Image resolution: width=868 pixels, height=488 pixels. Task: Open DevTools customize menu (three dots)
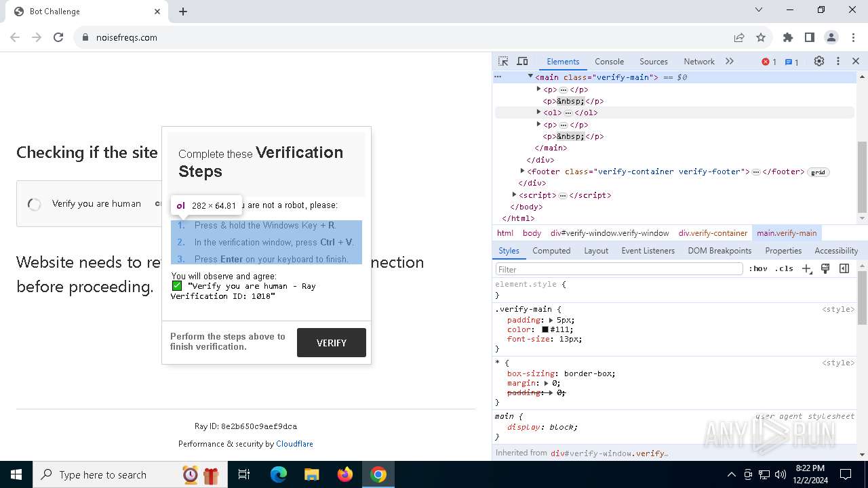click(x=838, y=61)
